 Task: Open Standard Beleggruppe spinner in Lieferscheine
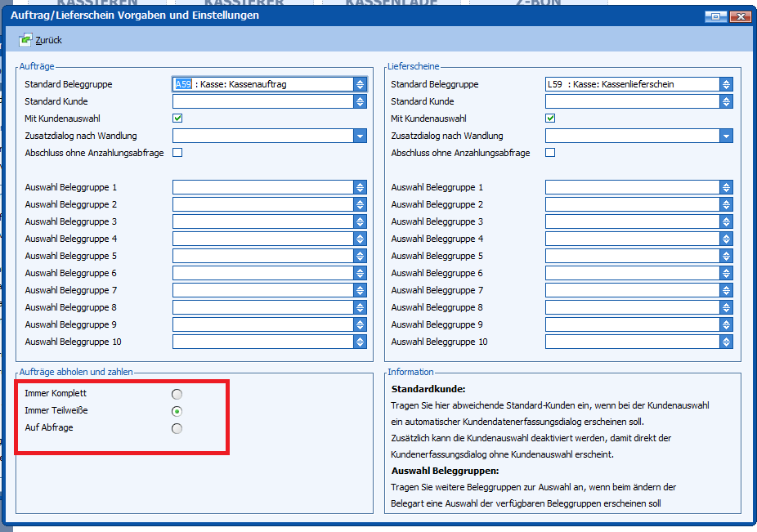click(x=726, y=84)
